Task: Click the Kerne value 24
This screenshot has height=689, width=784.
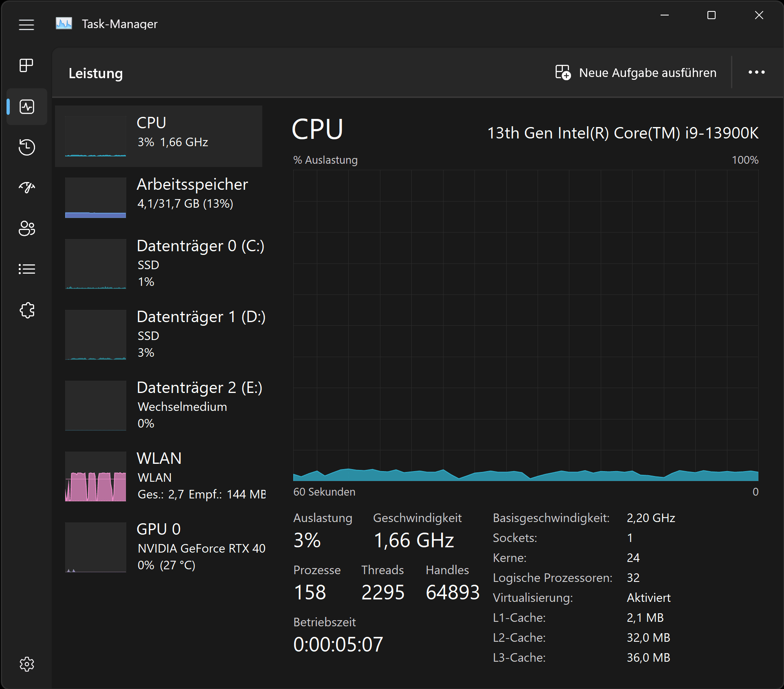Action: click(633, 558)
